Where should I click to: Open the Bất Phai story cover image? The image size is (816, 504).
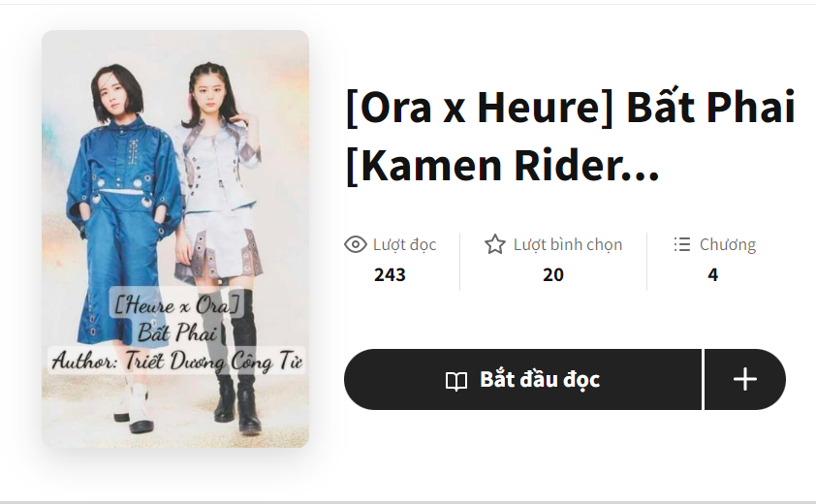tap(175, 238)
